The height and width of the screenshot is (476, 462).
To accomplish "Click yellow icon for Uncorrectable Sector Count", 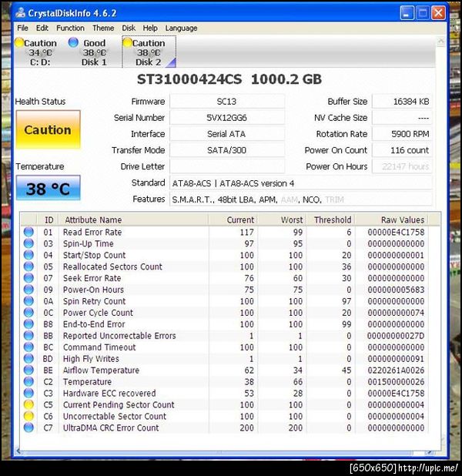I will pos(28,416).
